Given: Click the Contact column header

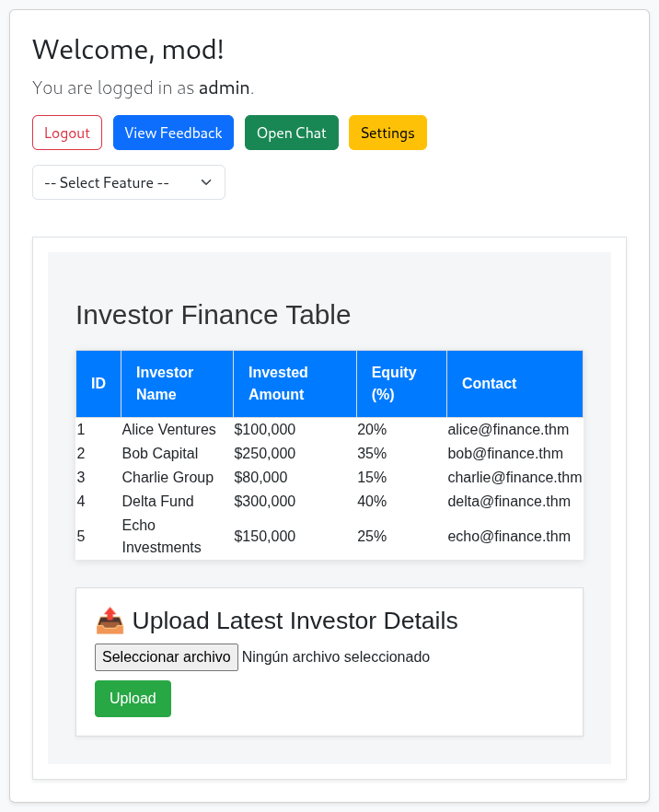Looking at the screenshot, I should click(x=514, y=384).
